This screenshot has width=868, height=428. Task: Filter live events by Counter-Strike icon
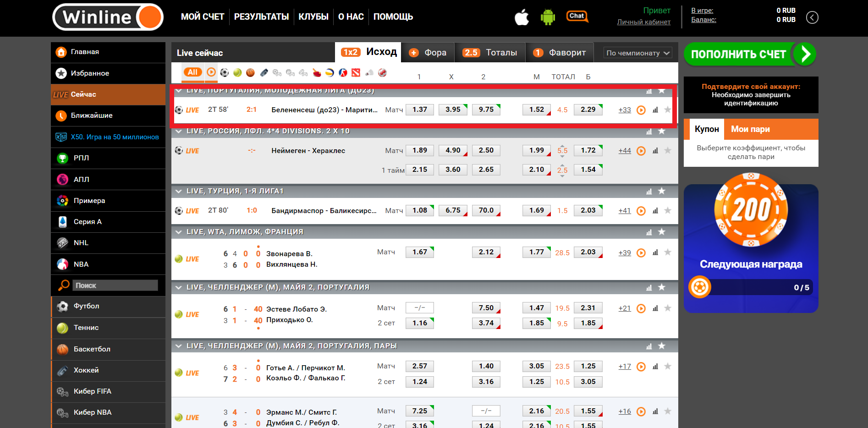tap(343, 72)
